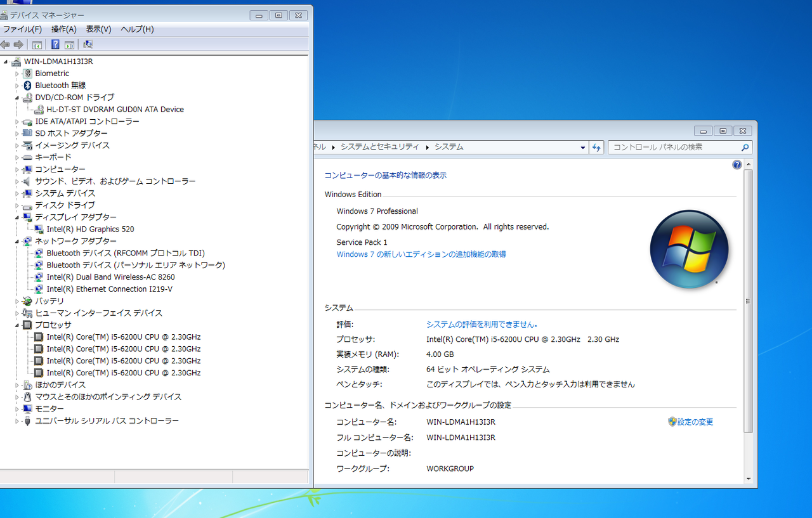This screenshot has width=812, height=518.
Task: Collapse the プロセッサ category
Action: 18,325
